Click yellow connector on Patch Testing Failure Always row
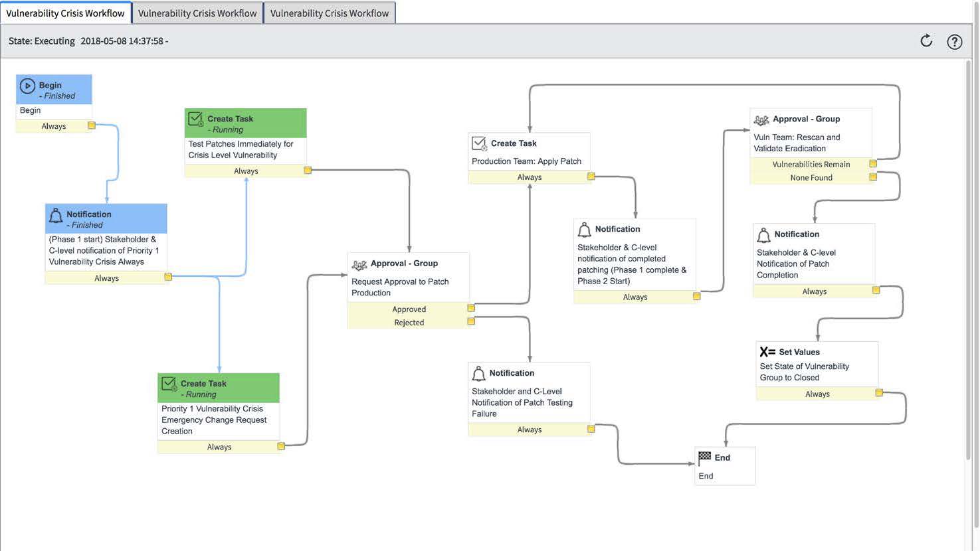This screenshot has width=980, height=551. [591, 429]
